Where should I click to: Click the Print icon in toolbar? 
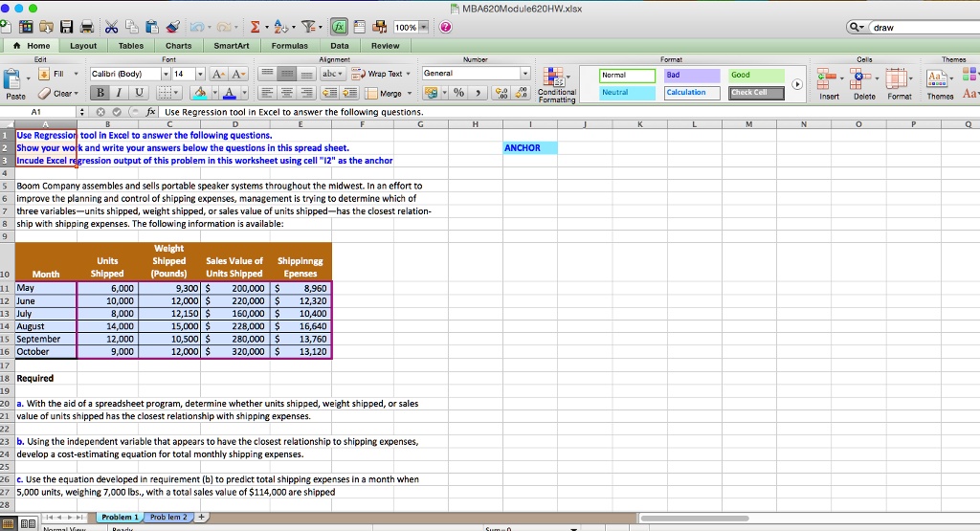[x=87, y=27]
